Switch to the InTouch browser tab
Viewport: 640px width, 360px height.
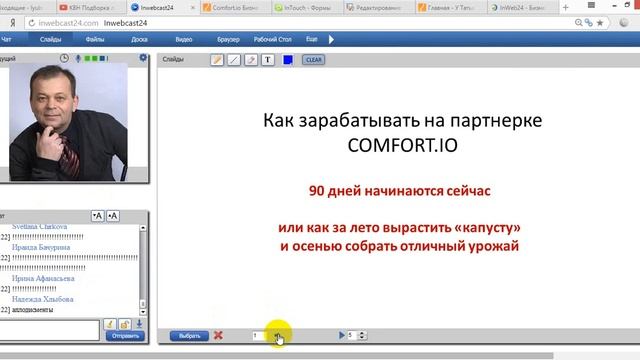[307, 7]
